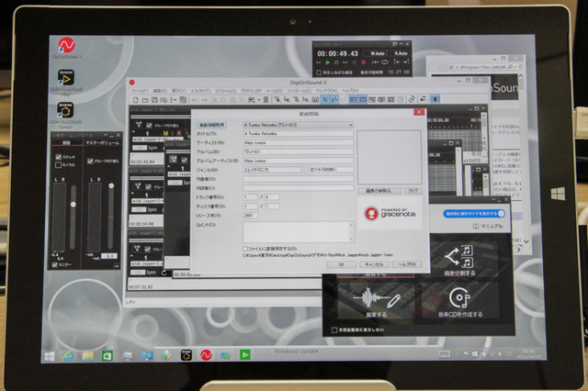This screenshot has width=588, height=391.
Task: Toggle the stereo checkbox in master control
Action: (57, 157)
